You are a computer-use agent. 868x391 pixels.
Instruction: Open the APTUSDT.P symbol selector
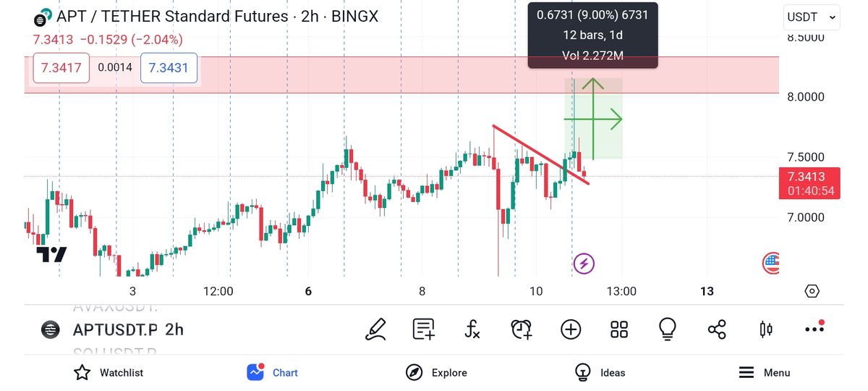[114, 330]
